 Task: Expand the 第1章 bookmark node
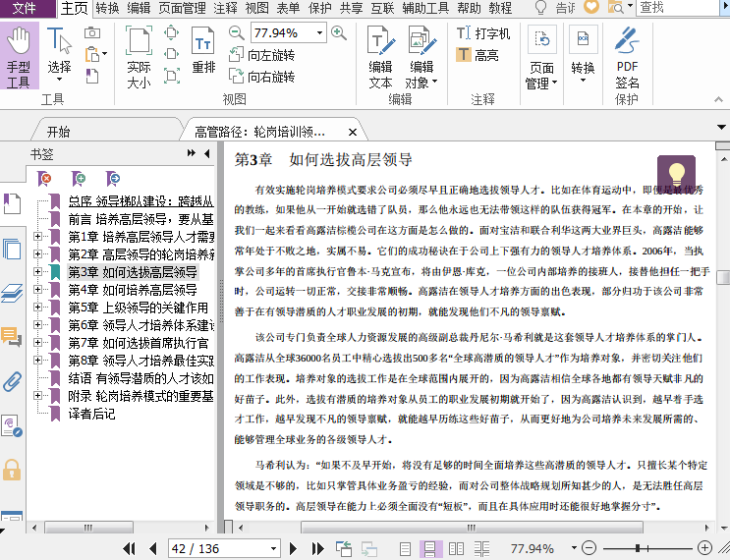pos(37,237)
